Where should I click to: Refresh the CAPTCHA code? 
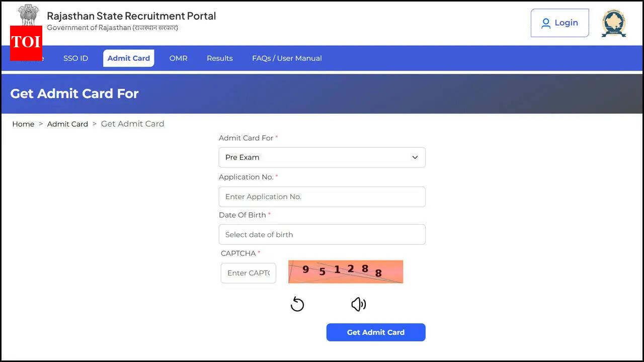point(297,304)
